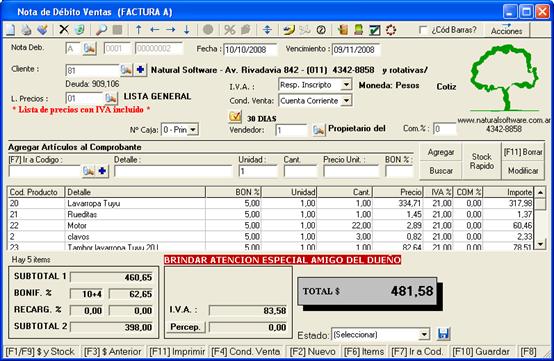This screenshot has height=361, width=554.
Task: Click the blue plus icon beside Cliente
Action: point(140,70)
